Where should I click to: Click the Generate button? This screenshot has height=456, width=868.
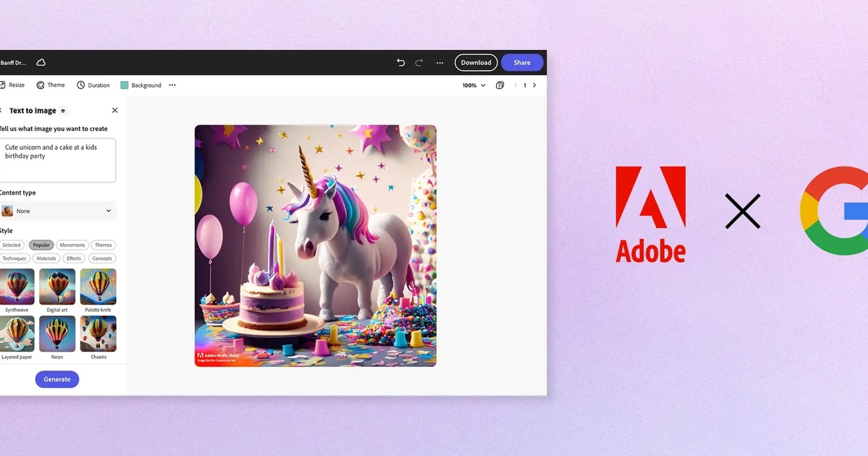56,379
